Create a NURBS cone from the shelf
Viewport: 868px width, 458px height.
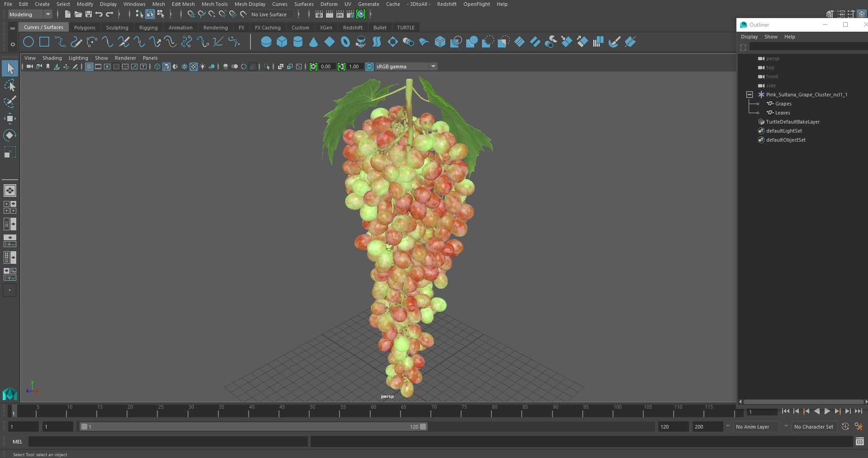[313, 42]
